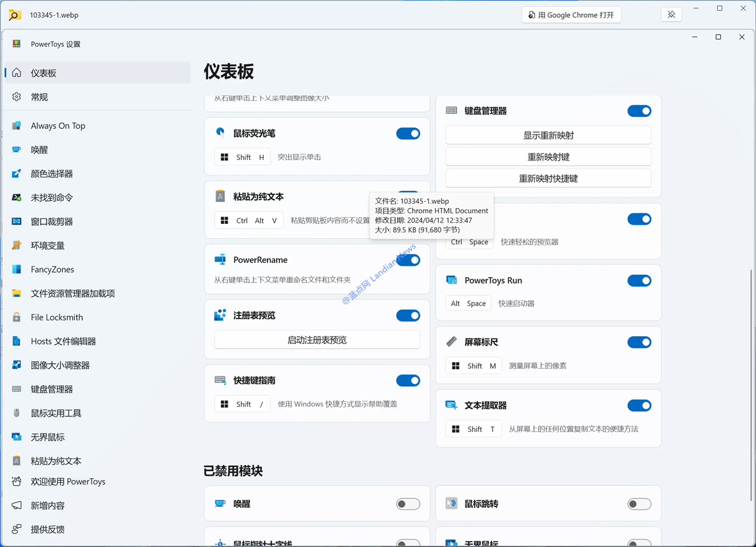Click the 屏幕标尺 ruler card icon
This screenshot has width=756, height=547.
(x=452, y=342)
